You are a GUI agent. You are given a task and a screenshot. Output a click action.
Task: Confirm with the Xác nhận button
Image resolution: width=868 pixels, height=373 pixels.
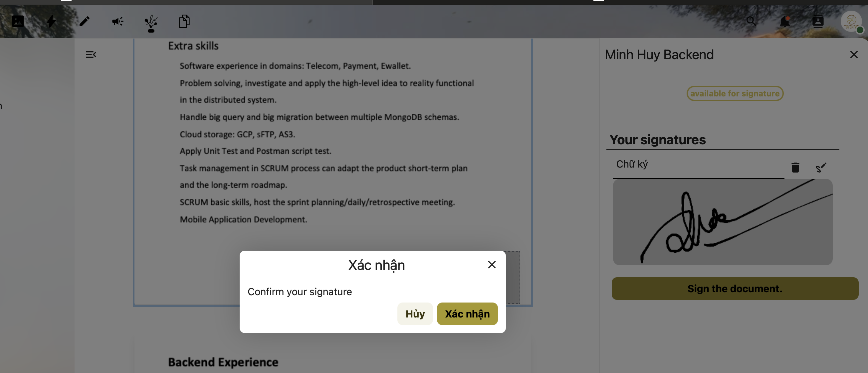467,314
